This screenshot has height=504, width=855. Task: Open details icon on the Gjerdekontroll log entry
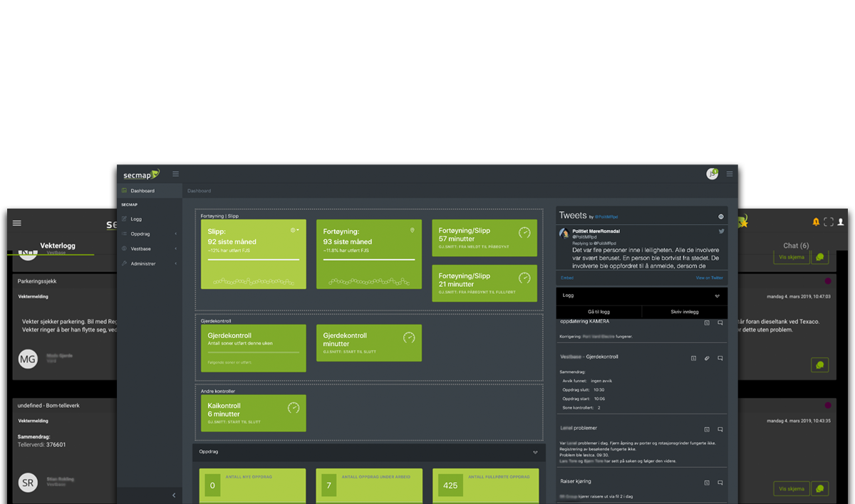click(693, 358)
